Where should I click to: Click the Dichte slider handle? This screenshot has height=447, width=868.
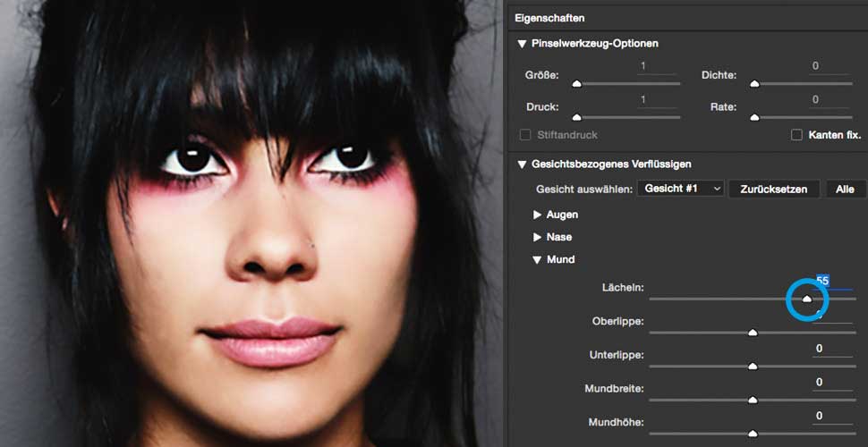(754, 83)
